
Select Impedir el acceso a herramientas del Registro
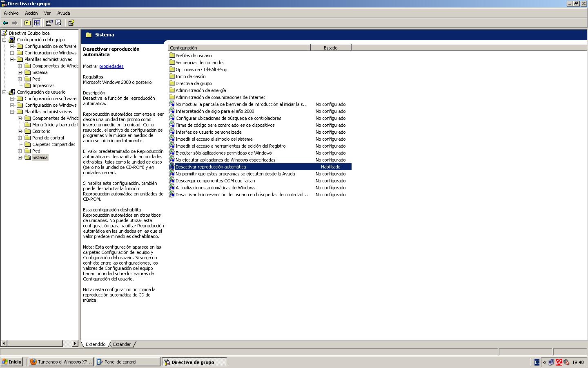[231, 146]
